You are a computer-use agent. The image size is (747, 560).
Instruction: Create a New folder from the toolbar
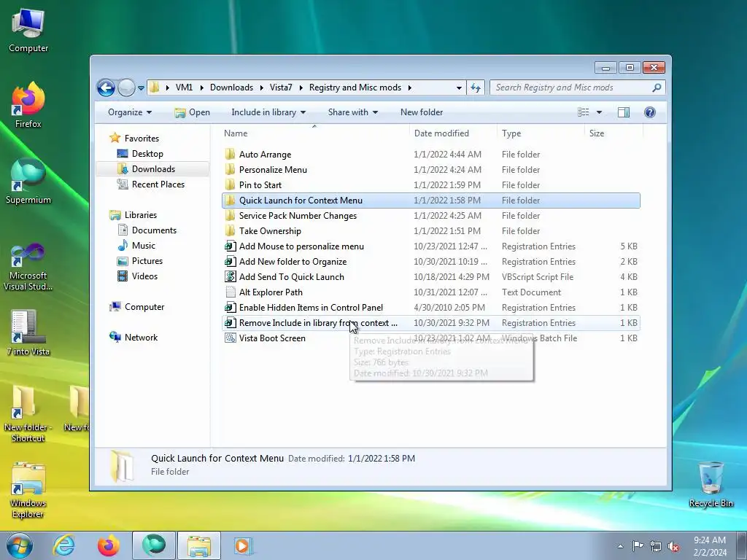(422, 112)
